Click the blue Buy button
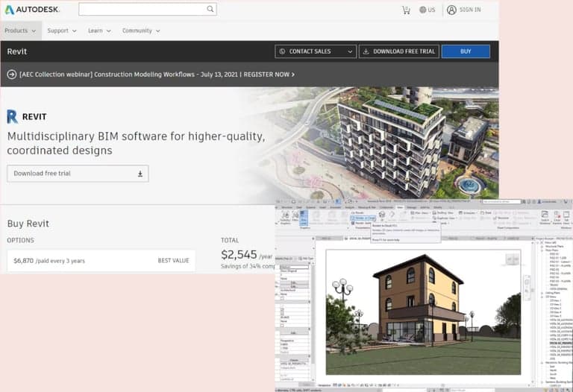 [466, 51]
